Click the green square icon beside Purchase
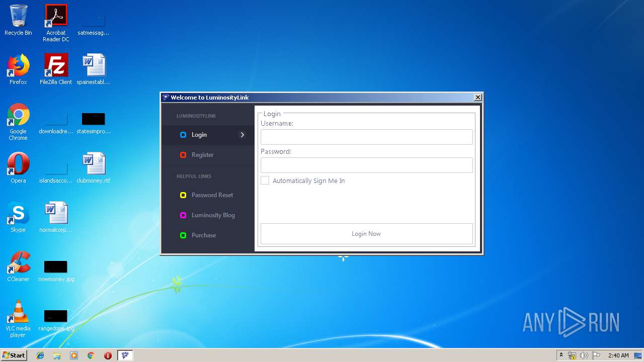 183,235
